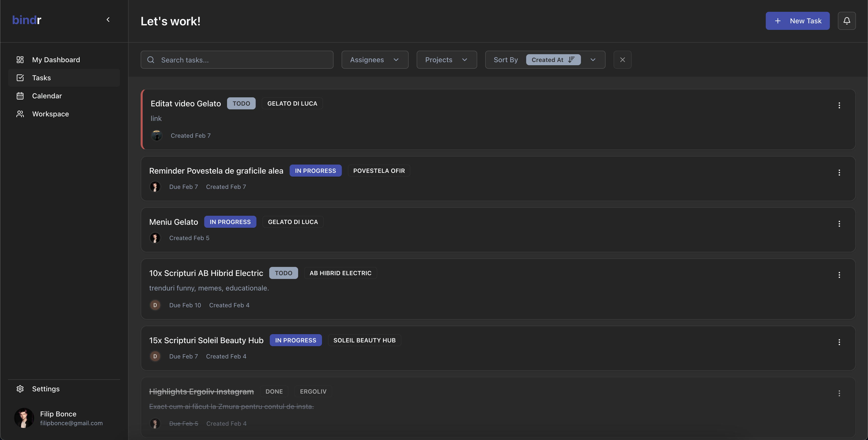Image resolution: width=868 pixels, height=440 pixels.
Task: Click assignee avatar on Reminder Povestela task
Action: [x=155, y=187]
